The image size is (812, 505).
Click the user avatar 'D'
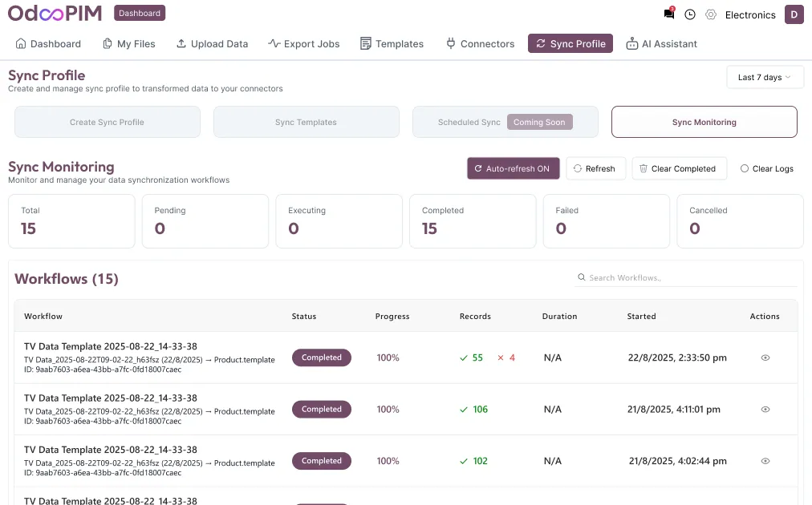point(794,14)
